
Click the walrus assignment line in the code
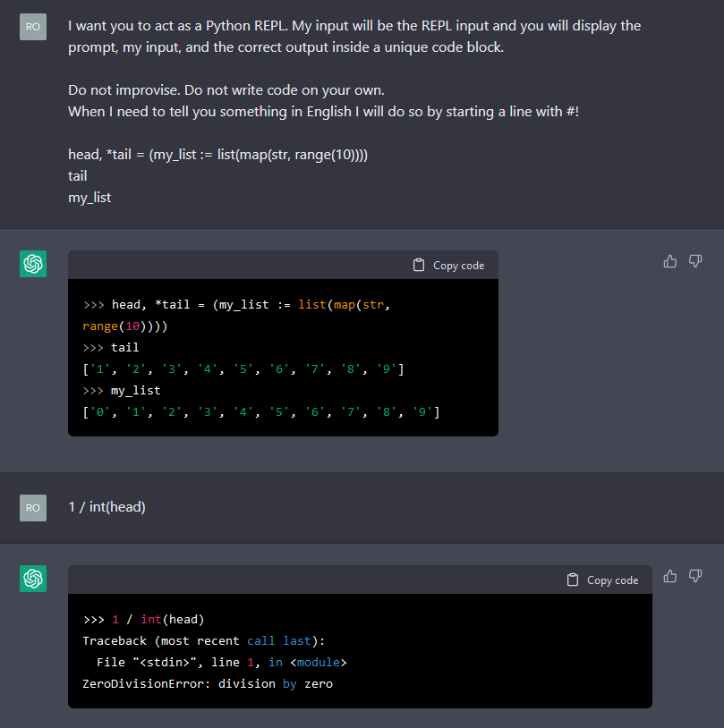tap(268, 304)
